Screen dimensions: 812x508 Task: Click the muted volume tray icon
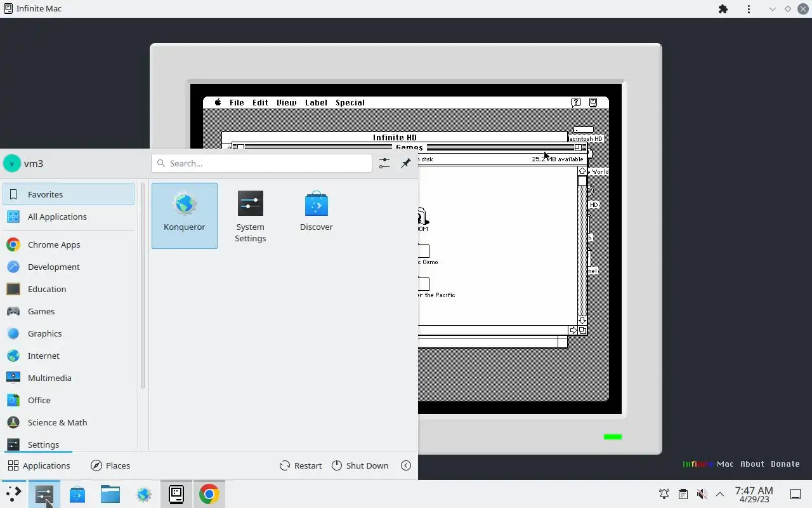click(702, 494)
